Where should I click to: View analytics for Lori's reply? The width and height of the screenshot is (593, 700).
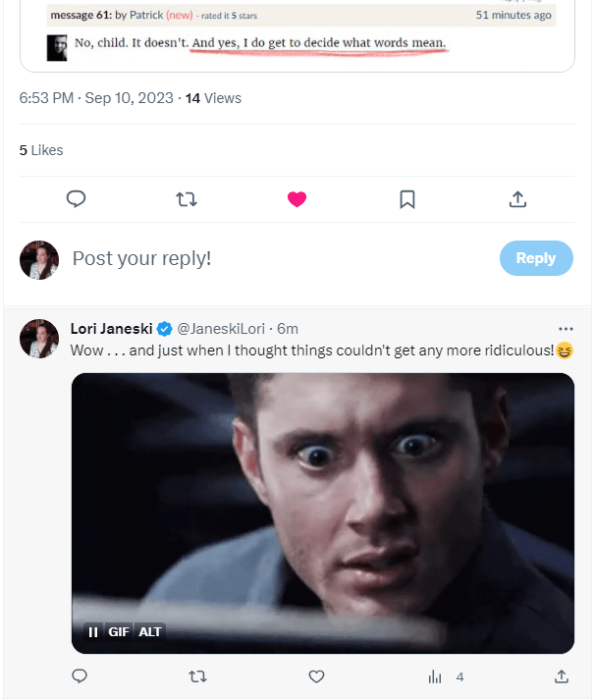[x=435, y=676]
